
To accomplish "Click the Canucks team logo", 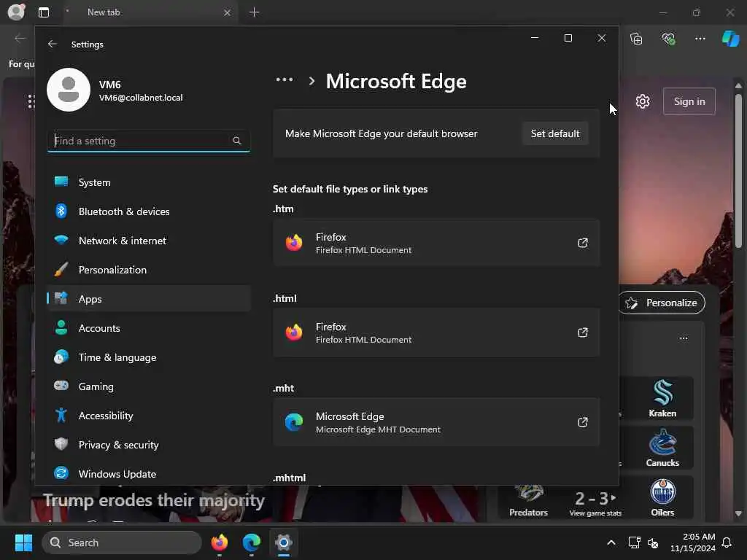I will coord(662,443).
